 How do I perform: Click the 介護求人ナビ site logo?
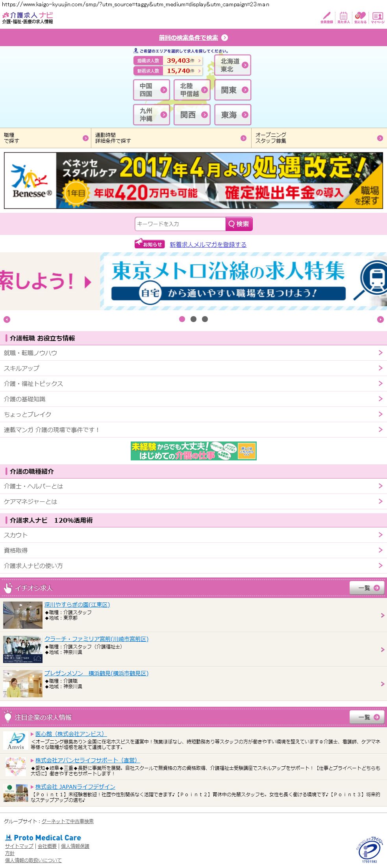point(28,18)
